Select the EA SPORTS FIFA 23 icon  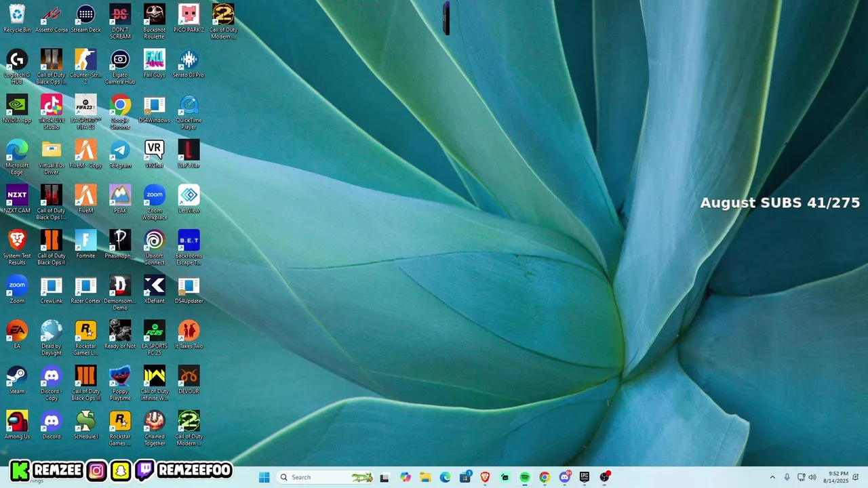pos(85,112)
